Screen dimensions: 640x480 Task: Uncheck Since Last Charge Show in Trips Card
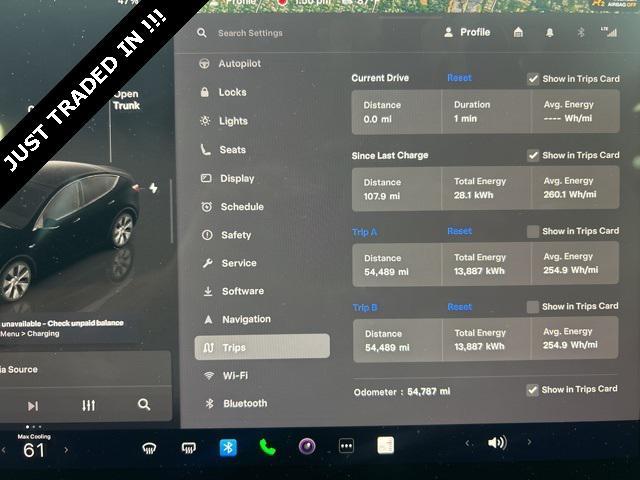(533, 156)
